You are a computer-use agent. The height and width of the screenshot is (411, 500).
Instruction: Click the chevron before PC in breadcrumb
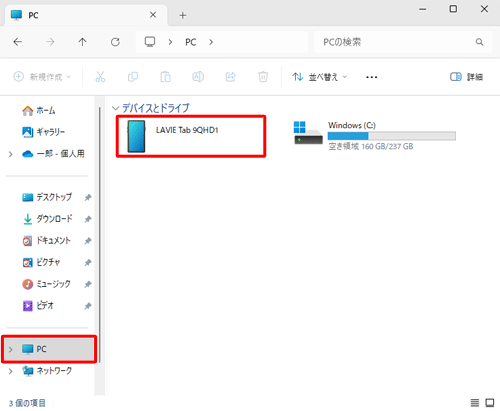point(170,42)
